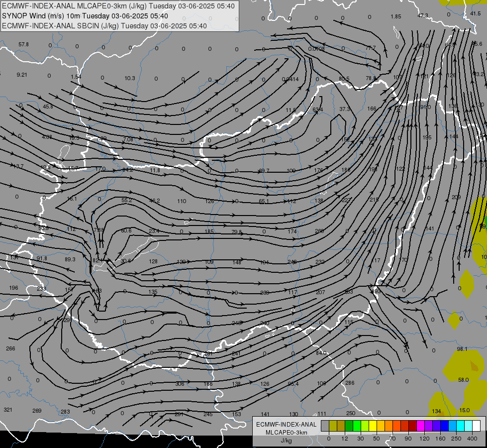
Task: Click the map value 9.21
Action: coord(22,75)
